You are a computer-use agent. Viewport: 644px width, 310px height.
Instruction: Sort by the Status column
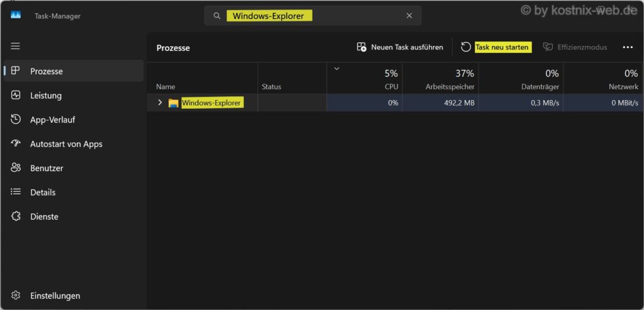[292, 77]
